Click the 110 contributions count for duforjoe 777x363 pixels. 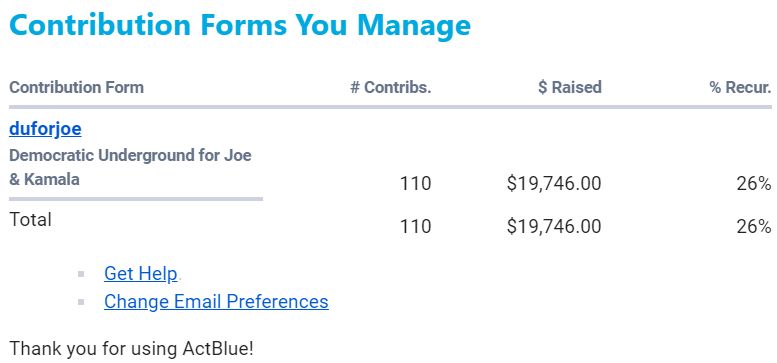pos(416,184)
